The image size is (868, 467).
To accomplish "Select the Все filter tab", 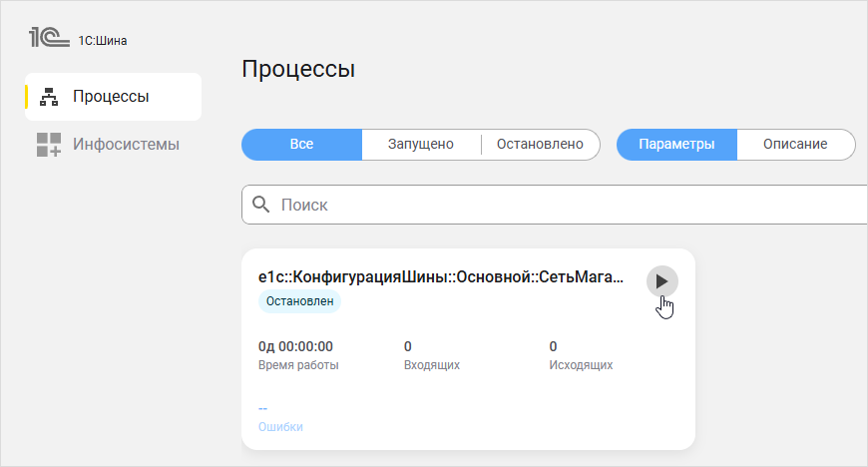I will pyautogui.click(x=301, y=144).
